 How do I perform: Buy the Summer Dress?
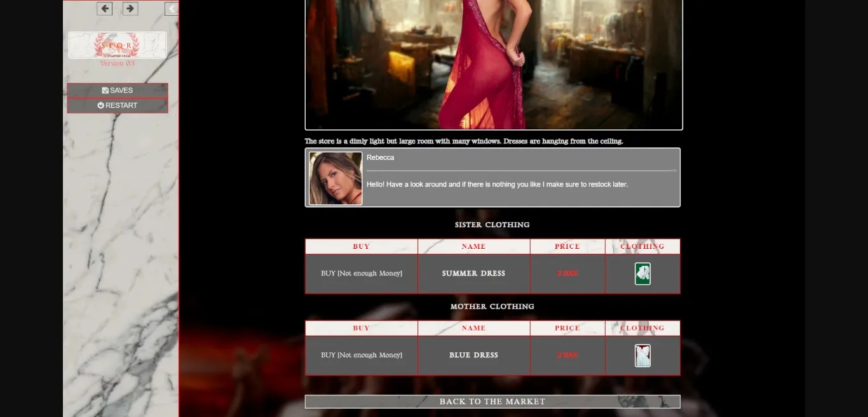point(361,274)
